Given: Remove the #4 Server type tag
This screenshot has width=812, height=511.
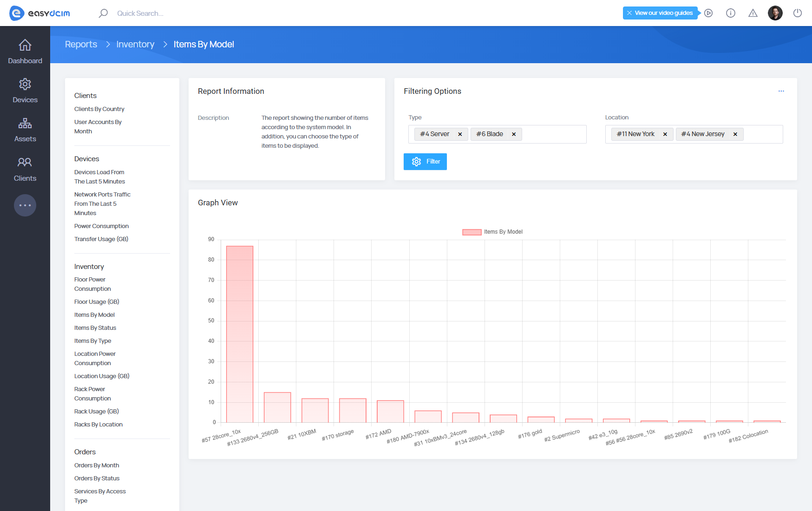Looking at the screenshot, I should 460,134.
